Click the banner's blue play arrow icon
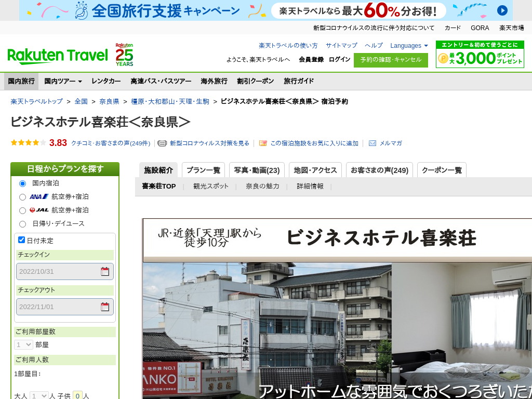Image resolution: width=532 pixels, height=399 pixels. [x=502, y=10]
